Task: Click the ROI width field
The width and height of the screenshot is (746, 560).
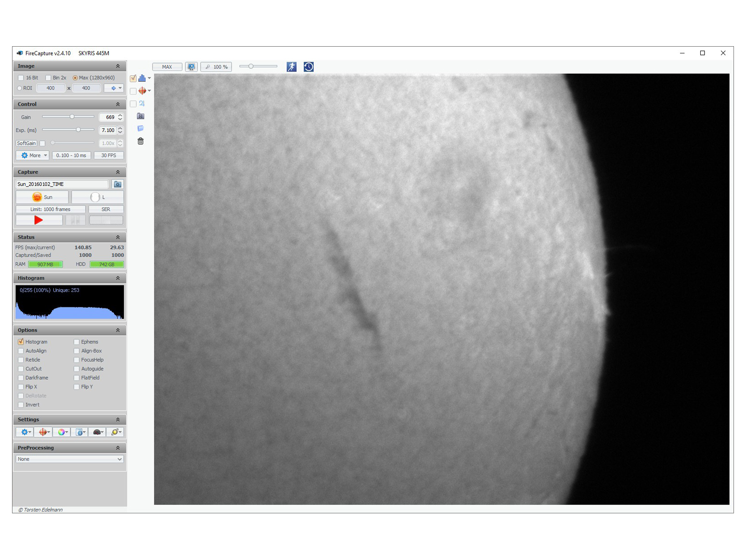Action: pos(51,88)
